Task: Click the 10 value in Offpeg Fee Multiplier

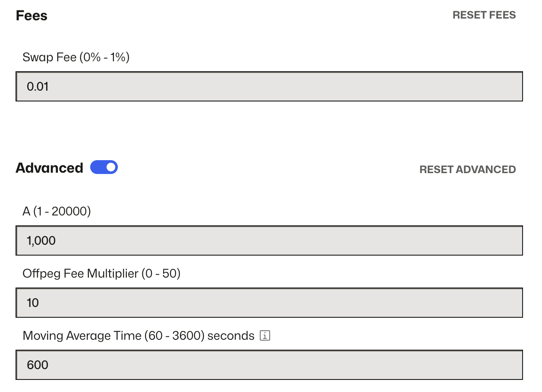Action: [33, 303]
